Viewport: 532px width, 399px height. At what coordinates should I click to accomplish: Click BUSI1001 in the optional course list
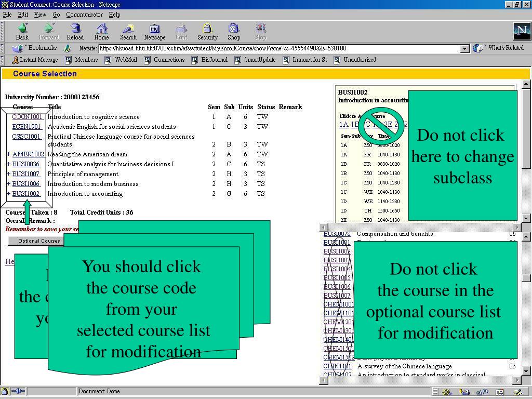pos(337,243)
